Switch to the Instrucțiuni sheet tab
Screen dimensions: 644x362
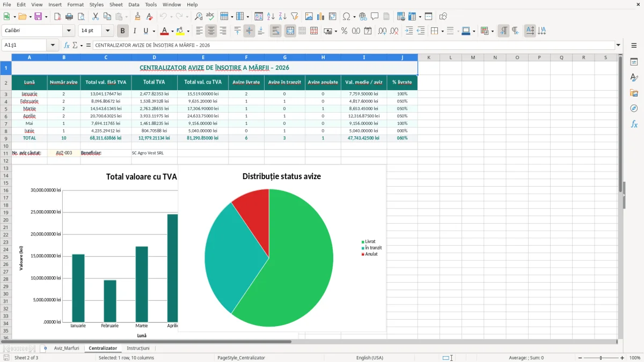pos(138,348)
